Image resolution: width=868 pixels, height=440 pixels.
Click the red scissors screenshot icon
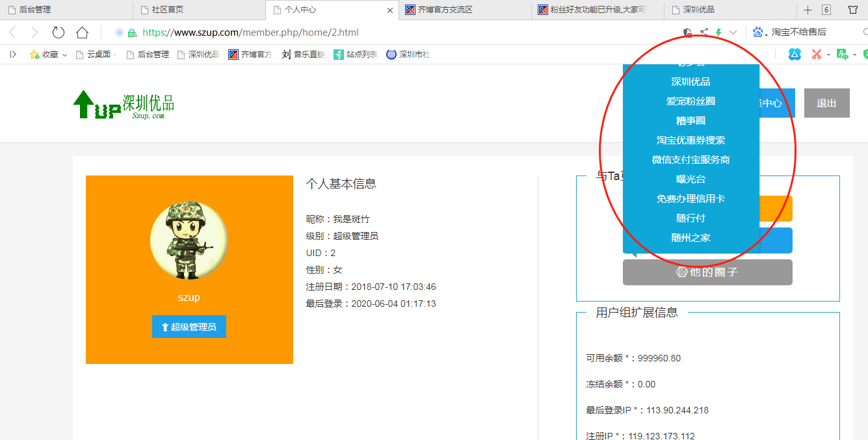pos(816,55)
